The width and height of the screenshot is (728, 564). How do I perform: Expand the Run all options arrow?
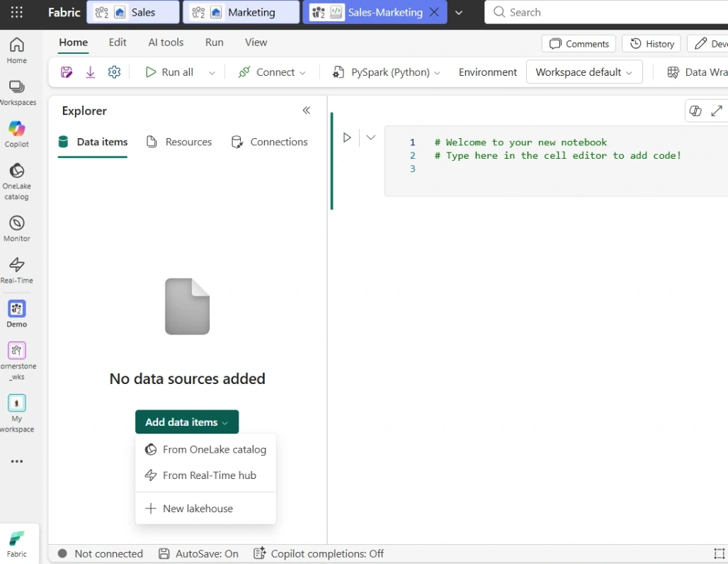pos(212,72)
